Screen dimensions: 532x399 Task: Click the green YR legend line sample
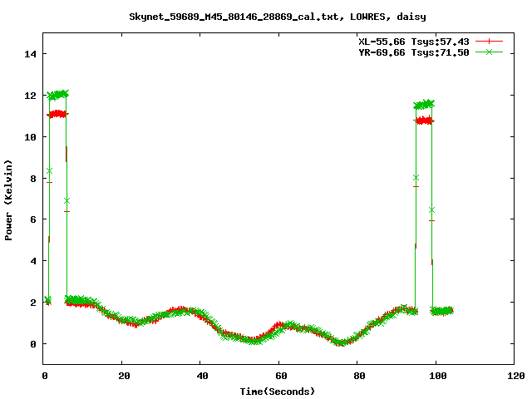(x=489, y=52)
